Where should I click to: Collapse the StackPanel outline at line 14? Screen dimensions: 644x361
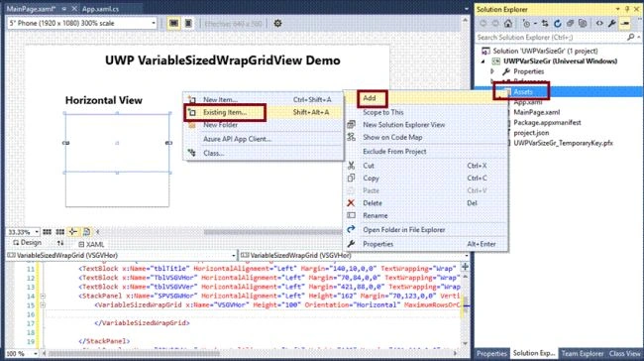point(43,296)
